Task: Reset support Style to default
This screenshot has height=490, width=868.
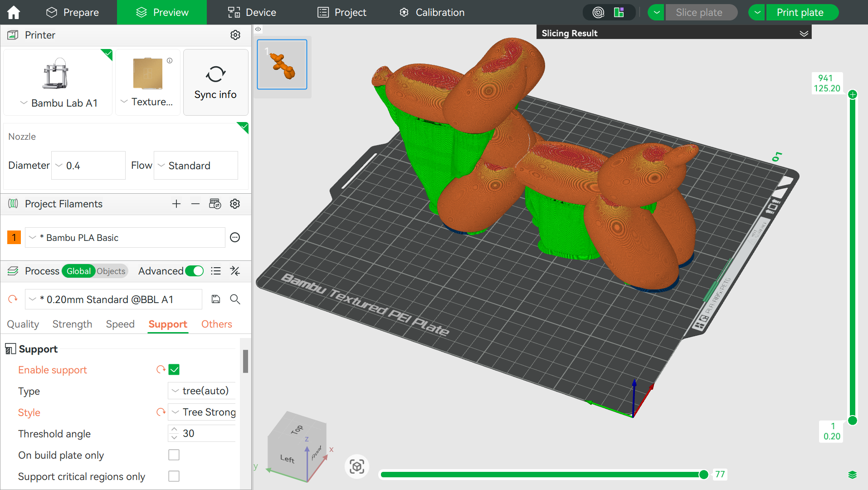Action: click(x=161, y=412)
